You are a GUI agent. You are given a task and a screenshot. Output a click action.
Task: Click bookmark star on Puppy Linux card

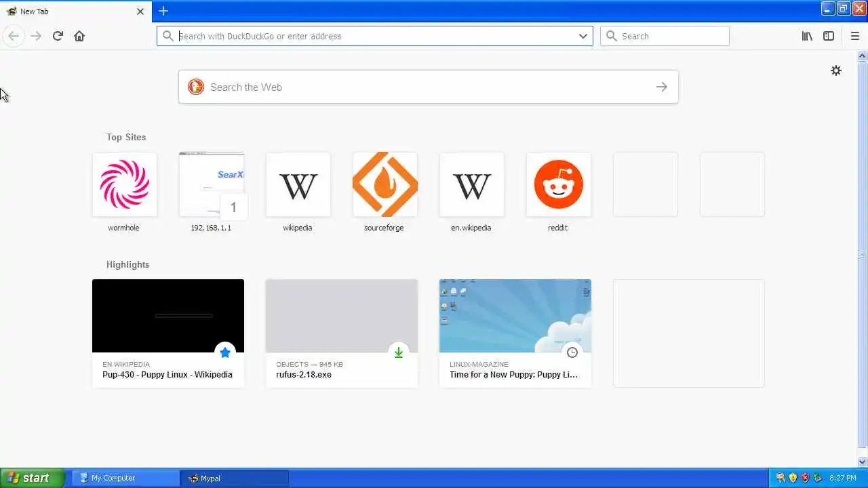click(225, 352)
